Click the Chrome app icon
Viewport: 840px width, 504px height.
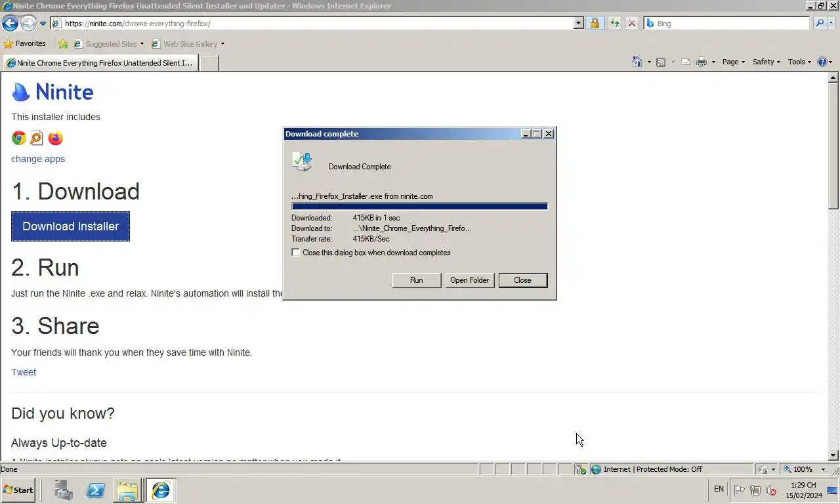coord(19,138)
